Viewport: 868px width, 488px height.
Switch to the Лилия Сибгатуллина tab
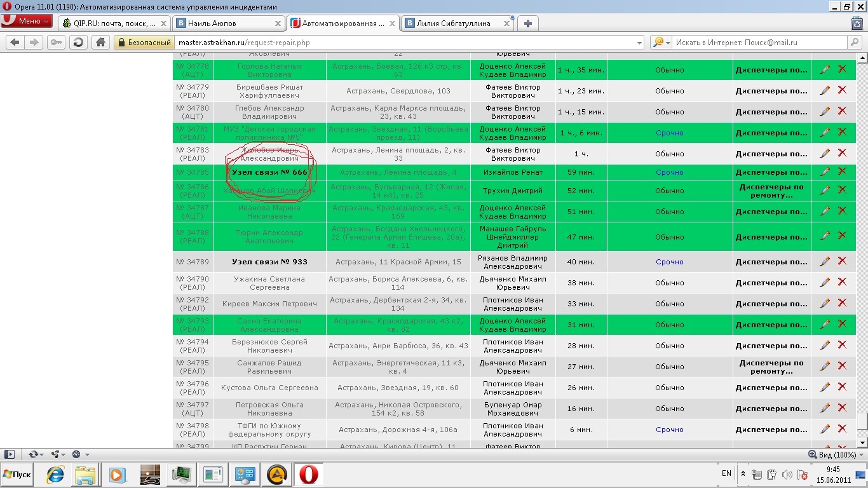(x=458, y=24)
